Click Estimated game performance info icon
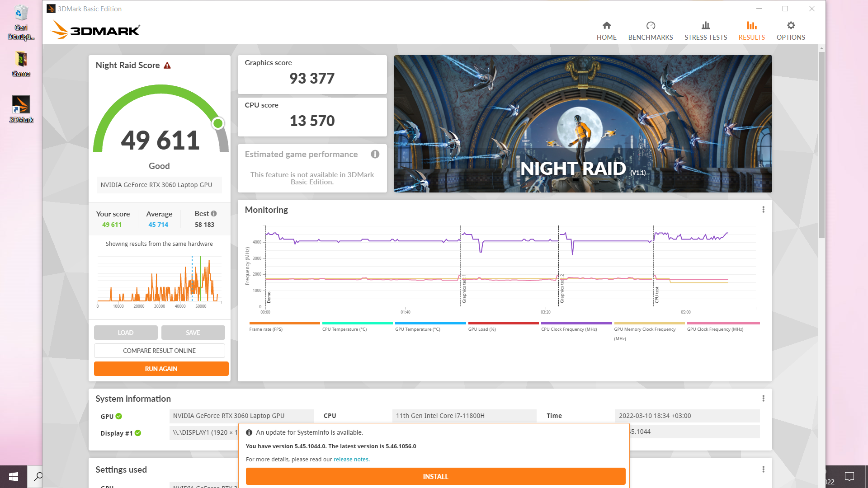This screenshot has width=868, height=488. pyautogui.click(x=375, y=155)
